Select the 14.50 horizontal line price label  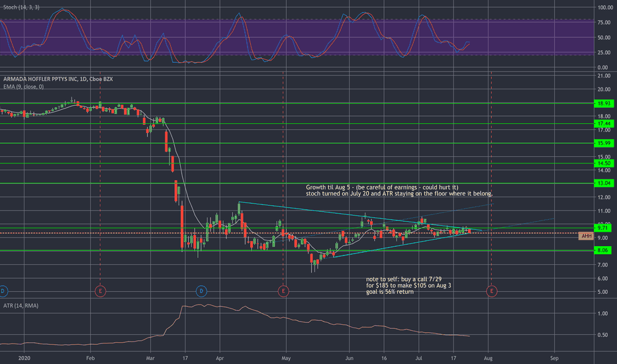(604, 163)
